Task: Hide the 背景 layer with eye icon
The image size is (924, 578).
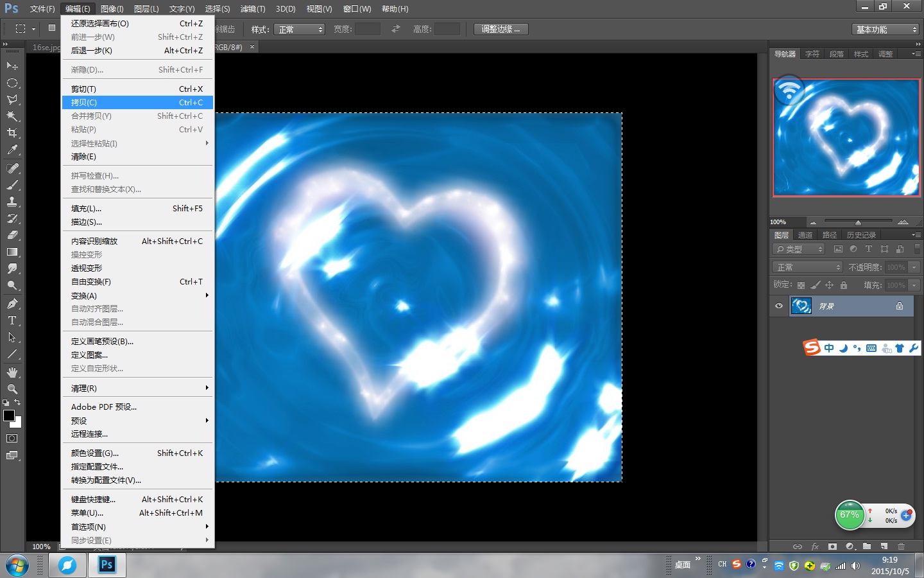Action: tap(779, 306)
